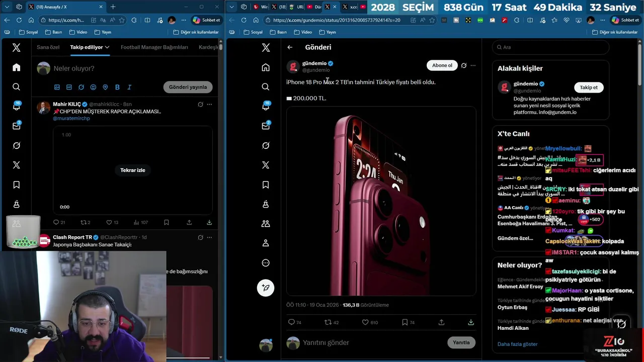Open emoji picker in the composer
Image resolution: width=644 pixels, height=362 pixels.
click(93, 87)
